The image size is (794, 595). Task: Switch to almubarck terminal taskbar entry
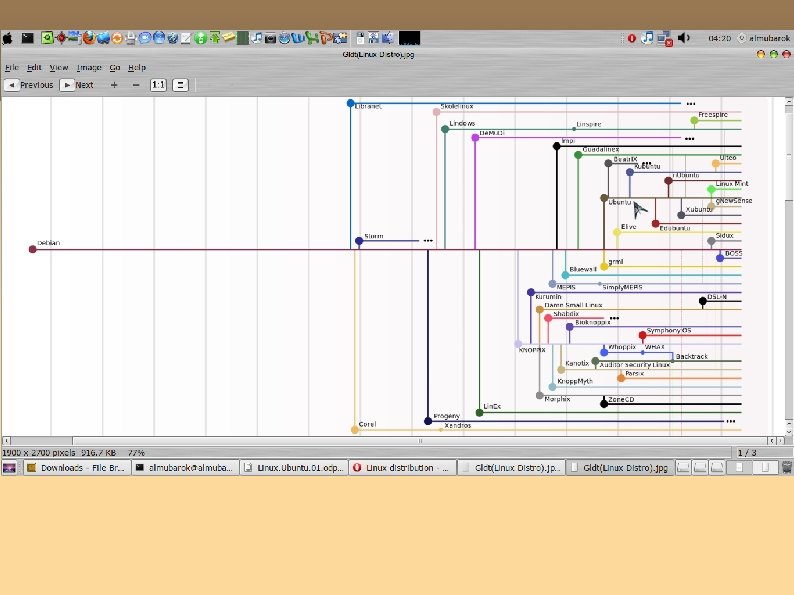[x=185, y=468]
